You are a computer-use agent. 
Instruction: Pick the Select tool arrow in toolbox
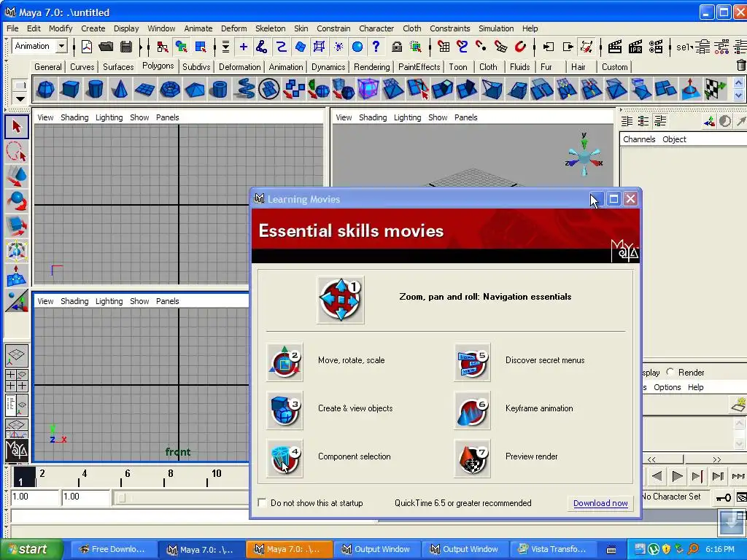pyautogui.click(x=17, y=127)
